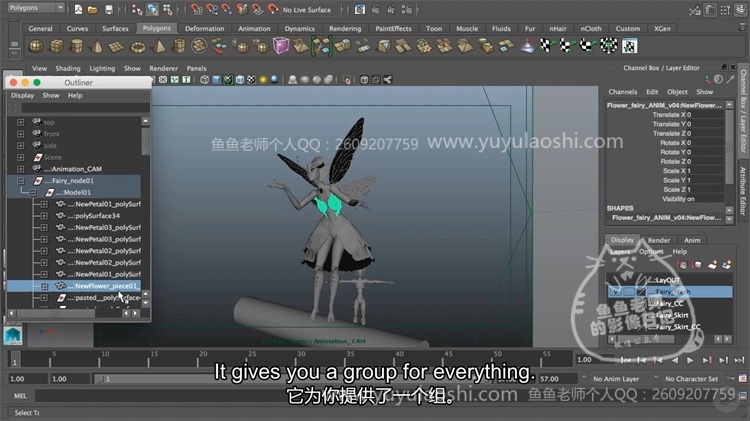
Task: Toggle wireframe on shaded green-highlighted icon
Action: point(228,80)
